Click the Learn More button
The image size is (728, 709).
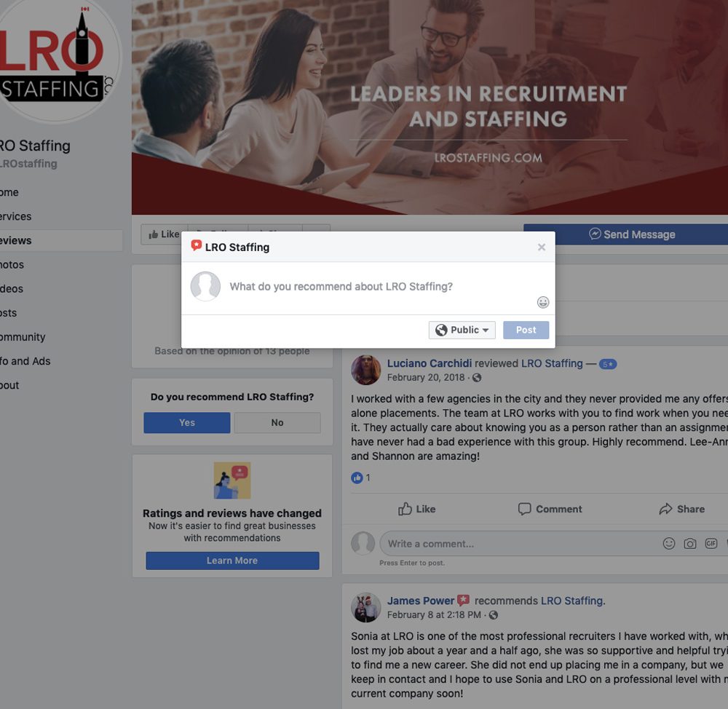tap(232, 561)
